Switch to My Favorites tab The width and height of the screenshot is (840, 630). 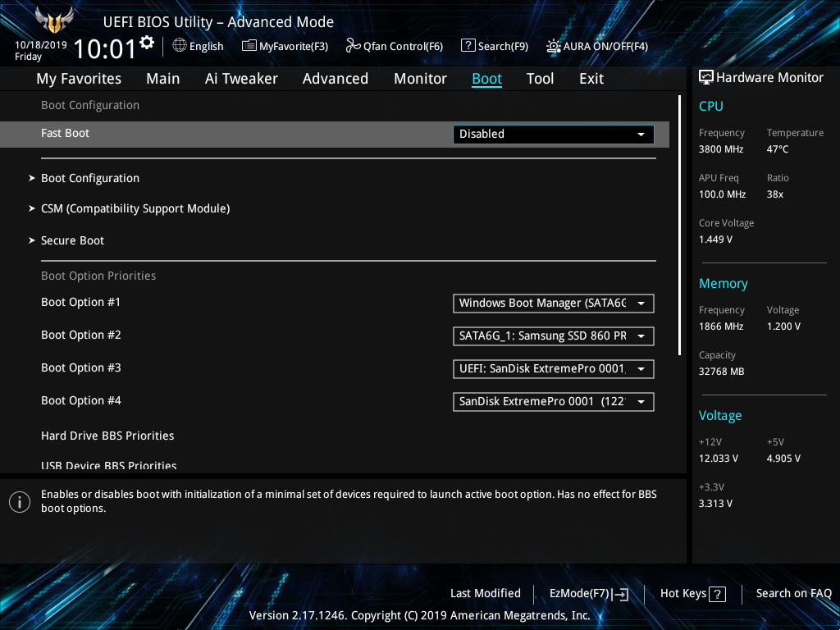[x=79, y=79]
